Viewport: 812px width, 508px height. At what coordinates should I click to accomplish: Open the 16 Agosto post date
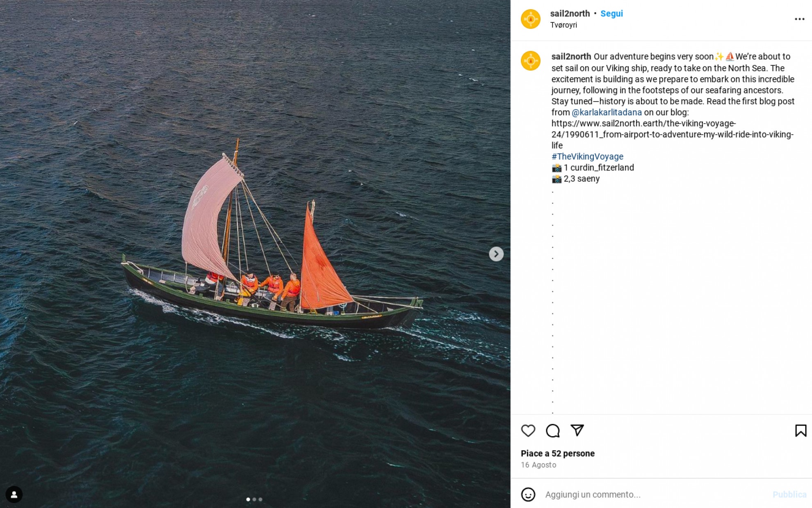click(x=538, y=465)
